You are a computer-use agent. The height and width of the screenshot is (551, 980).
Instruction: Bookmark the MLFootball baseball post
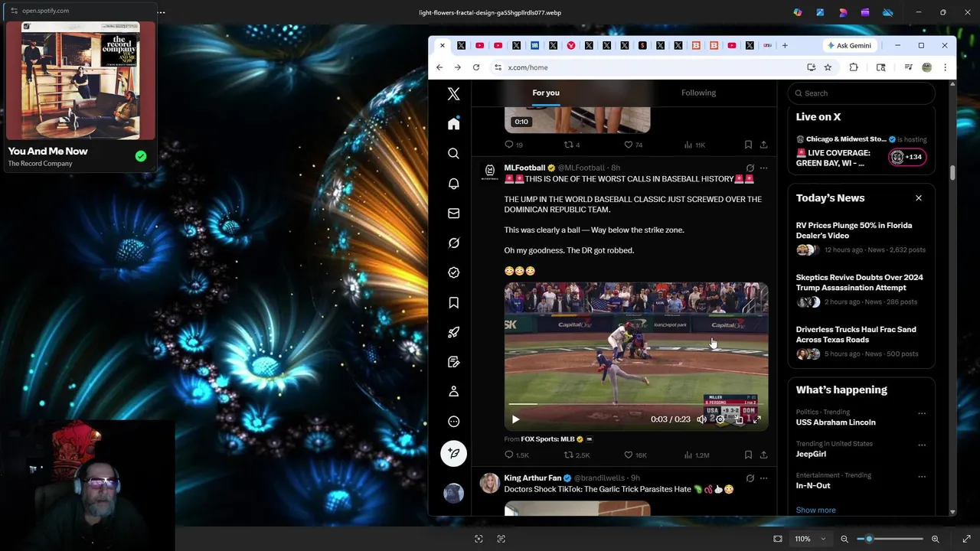pos(748,455)
